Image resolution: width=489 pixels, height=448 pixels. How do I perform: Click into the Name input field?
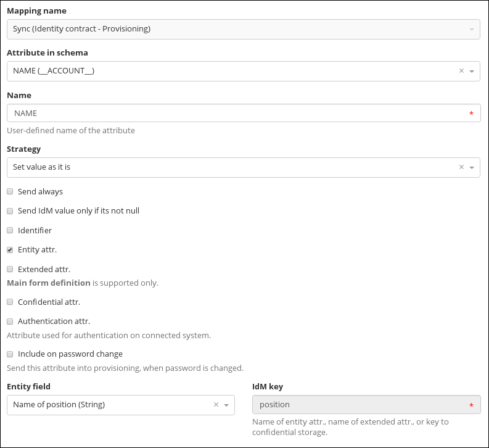(244, 113)
